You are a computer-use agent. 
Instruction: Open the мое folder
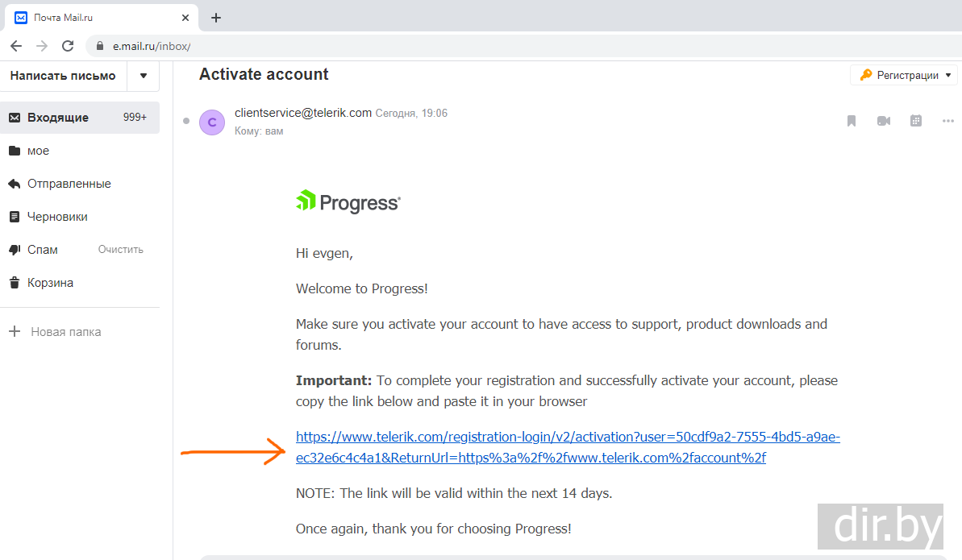pyautogui.click(x=80, y=151)
